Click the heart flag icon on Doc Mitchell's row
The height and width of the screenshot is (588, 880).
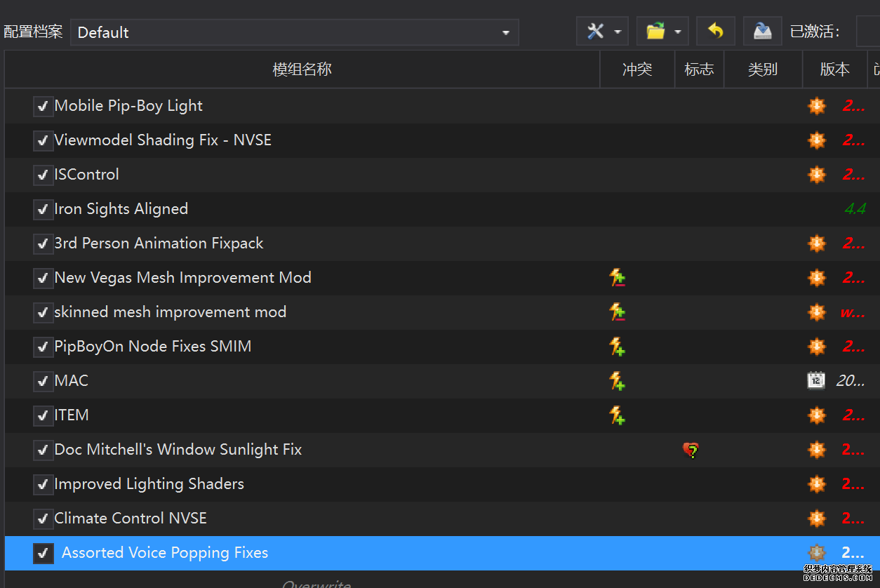pos(691,450)
